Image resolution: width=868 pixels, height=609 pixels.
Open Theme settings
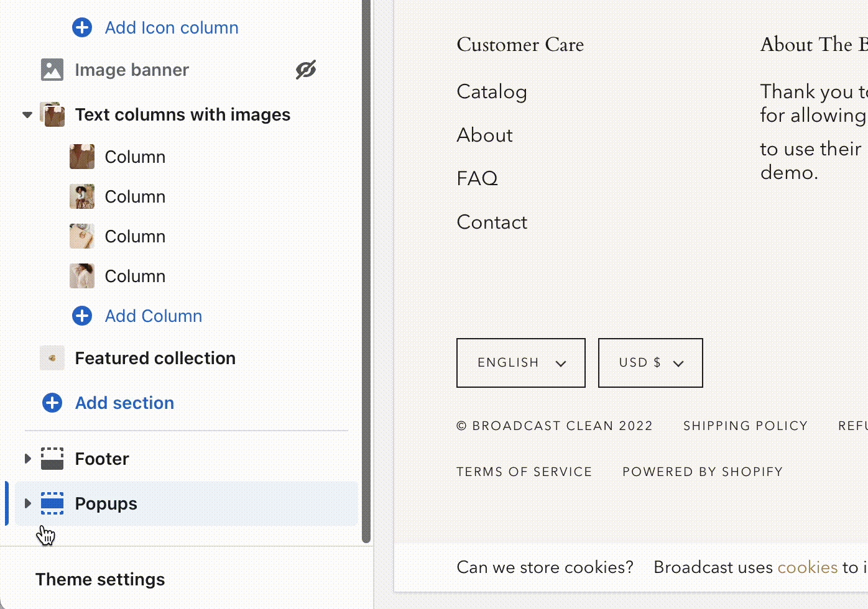tap(100, 579)
